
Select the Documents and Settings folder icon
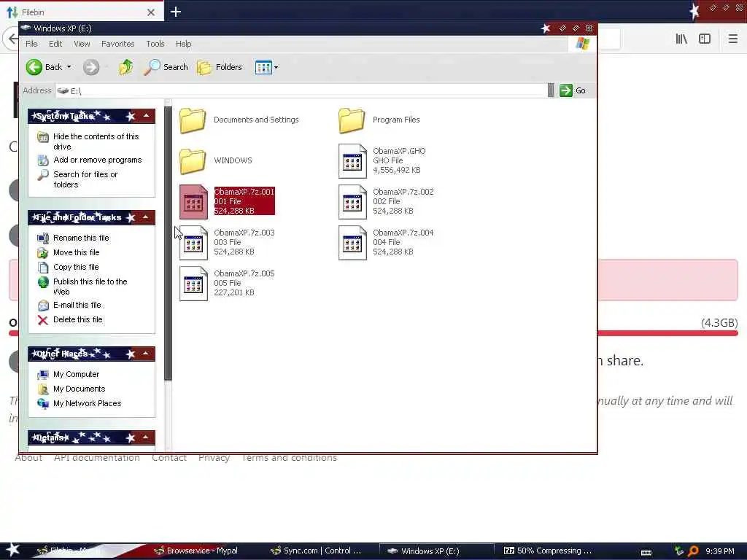193,120
